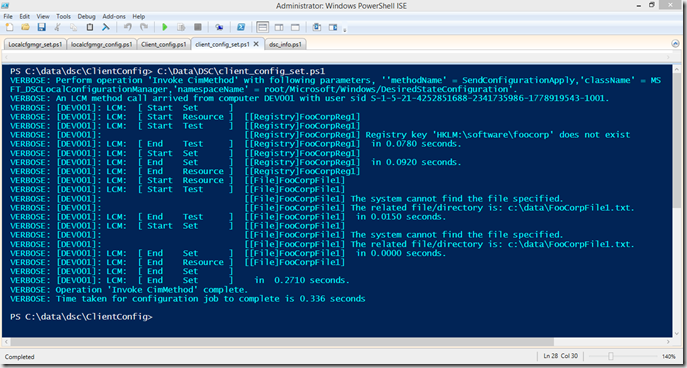Click the 'in 0.2710 seconds' line

[x=302, y=280]
